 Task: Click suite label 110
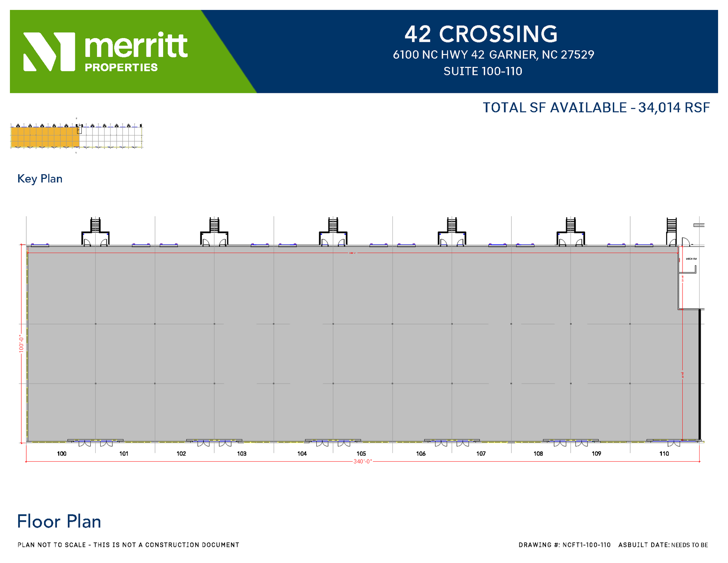(x=664, y=453)
